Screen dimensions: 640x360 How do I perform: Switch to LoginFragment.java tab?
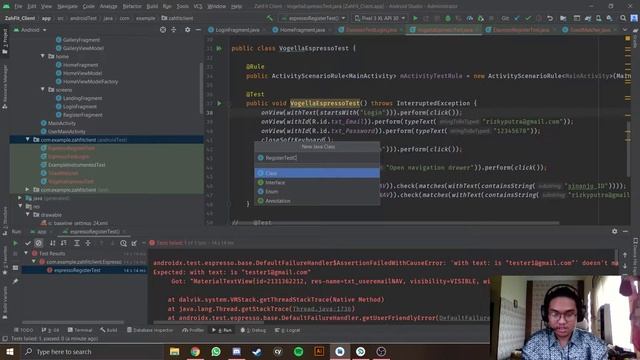tap(234, 30)
